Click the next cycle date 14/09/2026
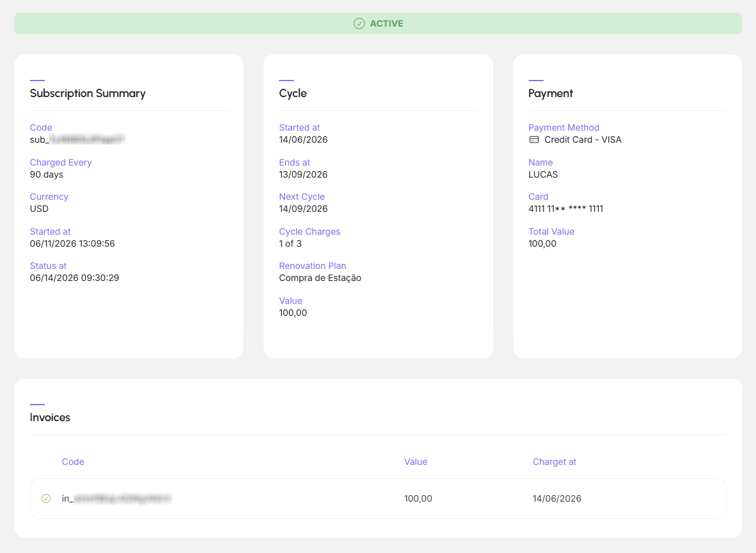 click(x=304, y=209)
